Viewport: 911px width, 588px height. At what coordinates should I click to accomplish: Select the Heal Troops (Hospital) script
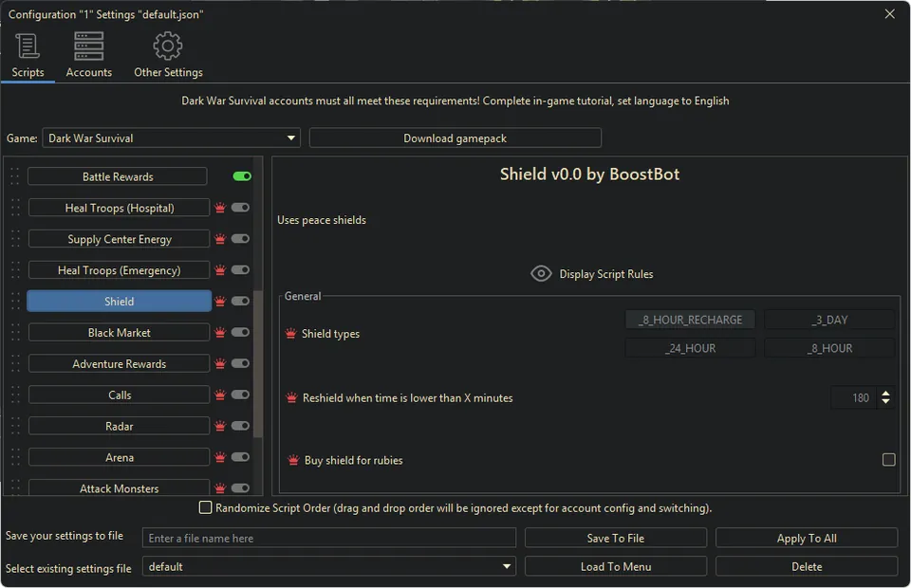click(120, 208)
